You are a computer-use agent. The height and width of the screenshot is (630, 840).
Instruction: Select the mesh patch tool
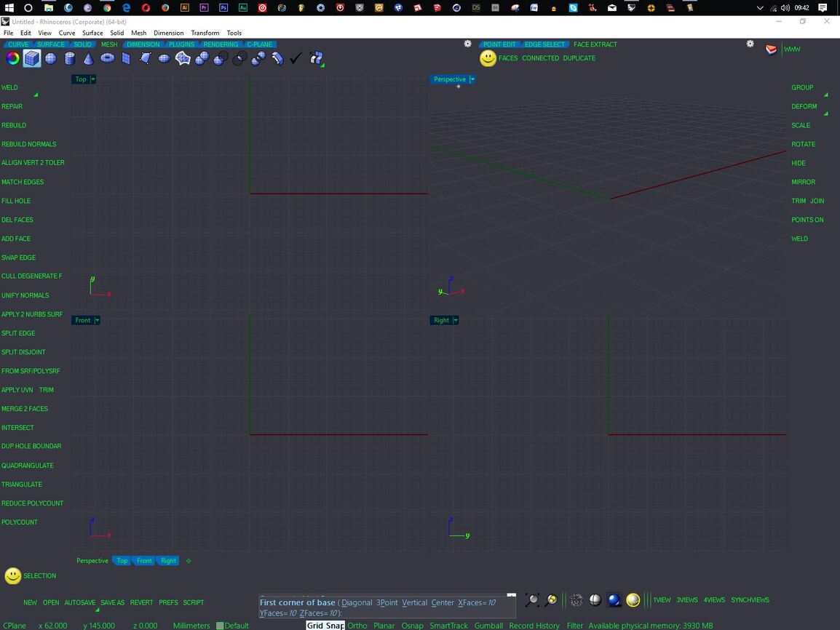pyautogui.click(x=183, y=58)
